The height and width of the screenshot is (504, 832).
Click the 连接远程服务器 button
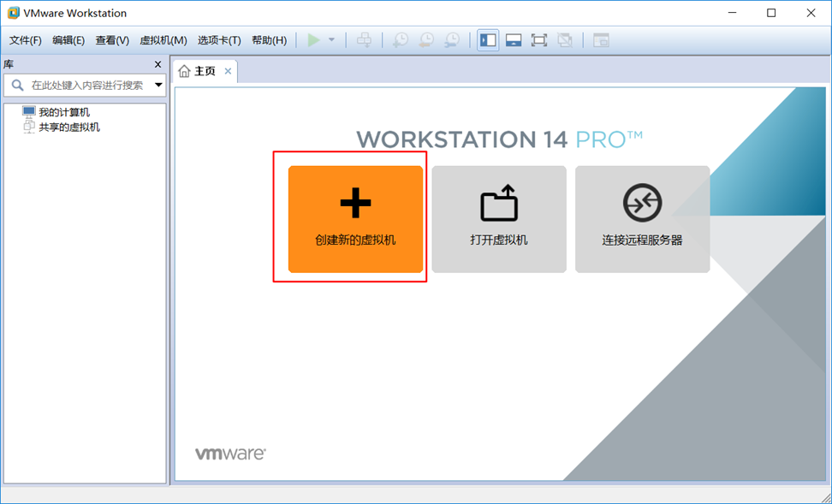(x=643, y=219)
